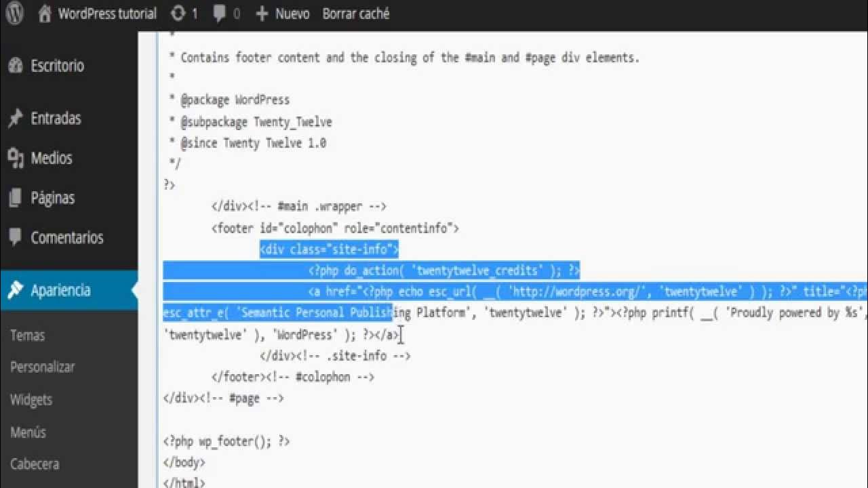Click the Medios media icon

point(16,158)
